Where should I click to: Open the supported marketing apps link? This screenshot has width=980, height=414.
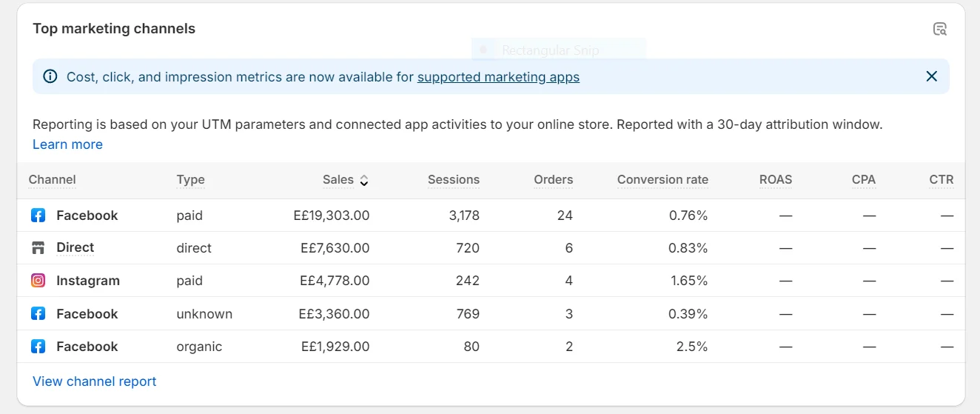click(498, 77)
